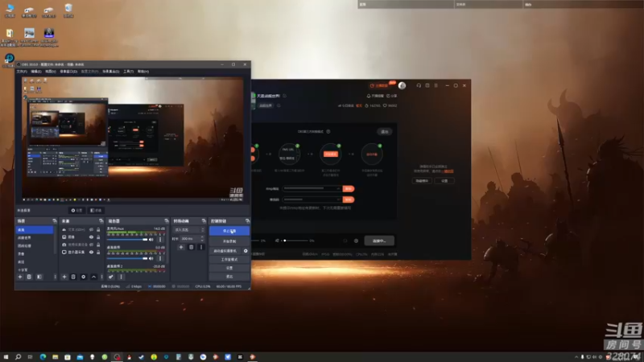Toggle visibility of 显示器采集 source
Image resolution: width=644 pixels, height=362 pixels.
click(91, 252)
